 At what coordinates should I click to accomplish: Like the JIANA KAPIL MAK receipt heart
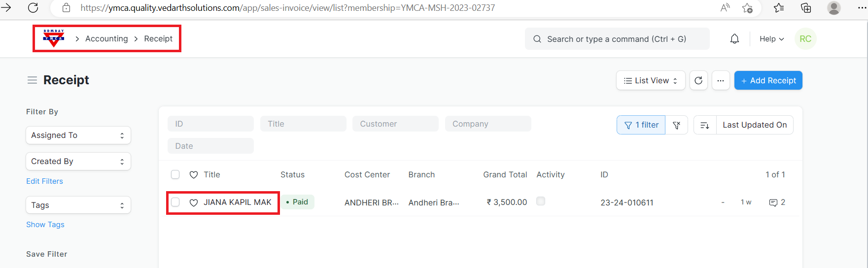point(194,202)
